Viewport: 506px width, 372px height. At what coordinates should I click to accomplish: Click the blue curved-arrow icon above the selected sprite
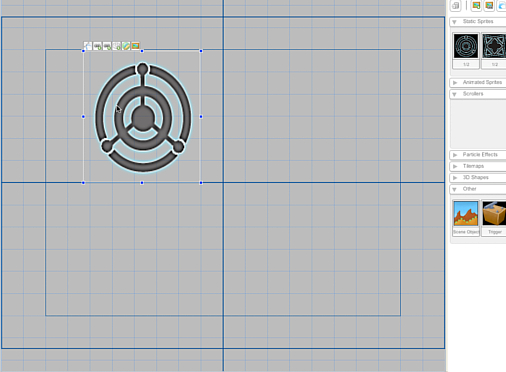coord(88,46)
